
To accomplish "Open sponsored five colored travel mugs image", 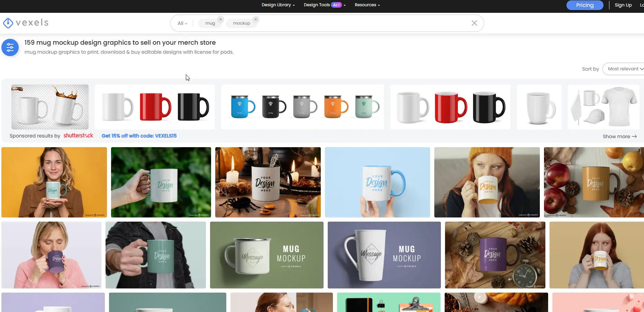I will [x=302, y=107].
